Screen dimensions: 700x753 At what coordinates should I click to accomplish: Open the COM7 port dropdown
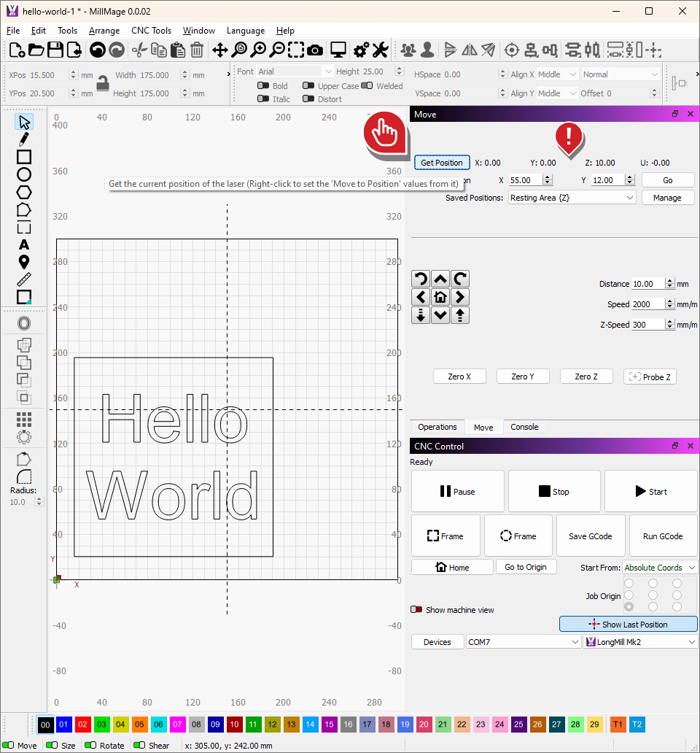[523, 642]
